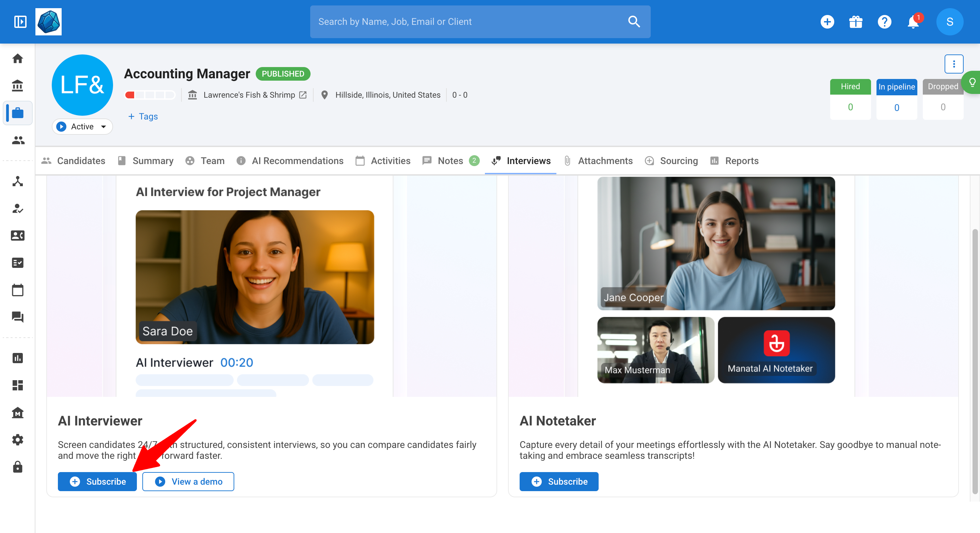Open the tasks checklist icon in sidebar

(17, 263)
